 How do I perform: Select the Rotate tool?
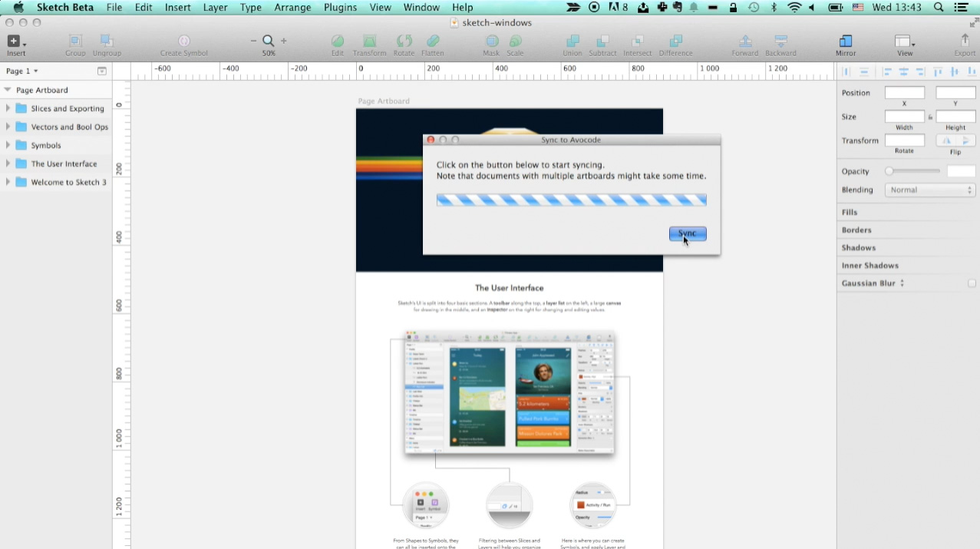[x=404, y=41]
